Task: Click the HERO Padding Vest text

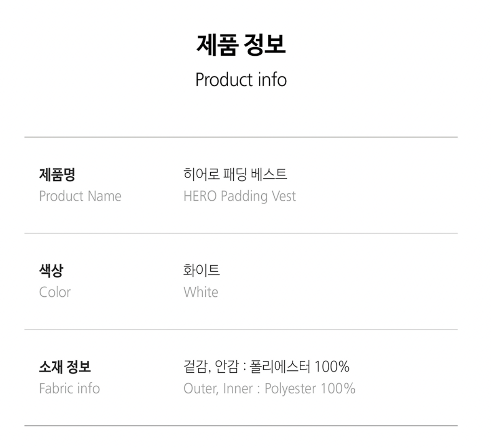Action: tap(239, 196)
